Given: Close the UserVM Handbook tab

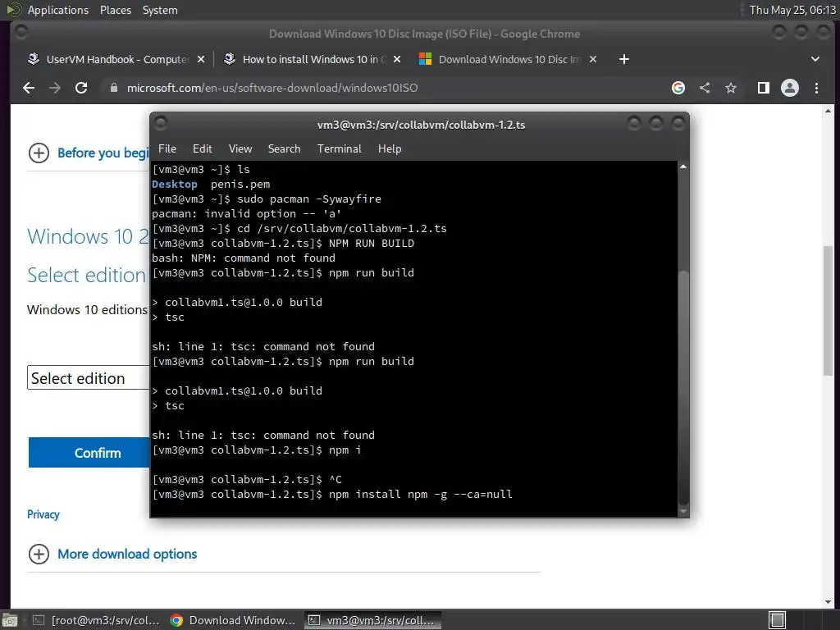Looking at the screenshot, I should [201, 59].
